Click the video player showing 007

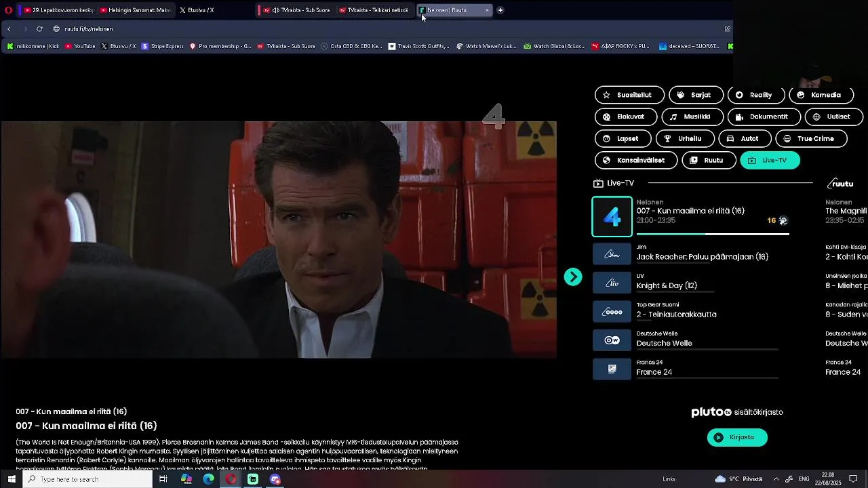pos(279,239)
